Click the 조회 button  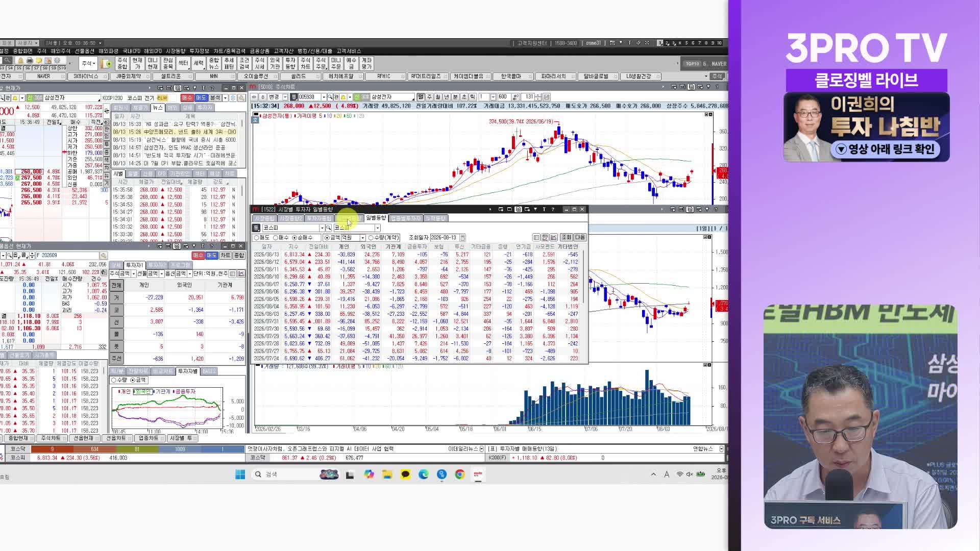point(567,238)
